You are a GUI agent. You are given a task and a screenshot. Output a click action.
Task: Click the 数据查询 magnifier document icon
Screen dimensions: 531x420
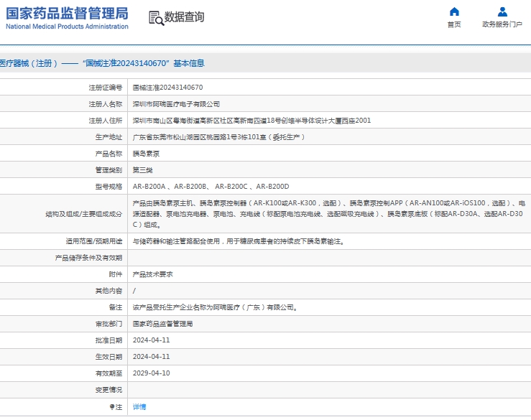156,18
